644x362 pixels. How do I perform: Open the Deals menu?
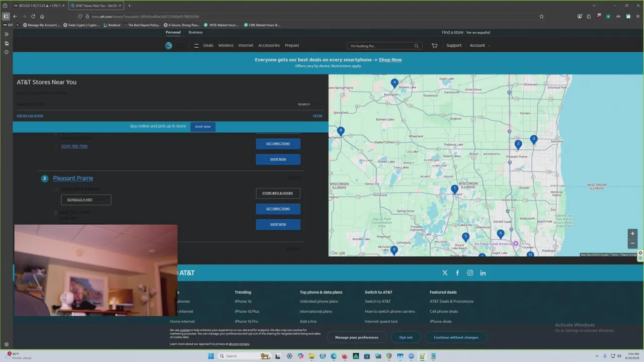click(x=208, y=45)
